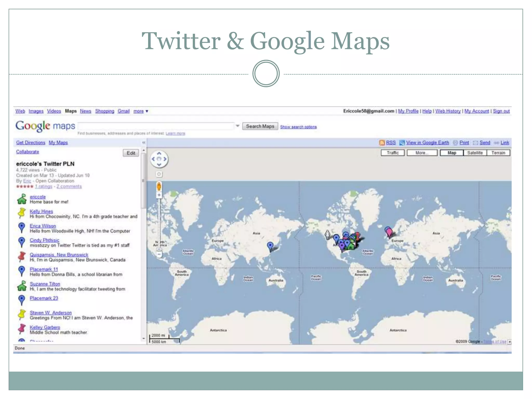
Task: Click the yellow pushpin beside Steven W. Anderson
Action: point(22,315)
